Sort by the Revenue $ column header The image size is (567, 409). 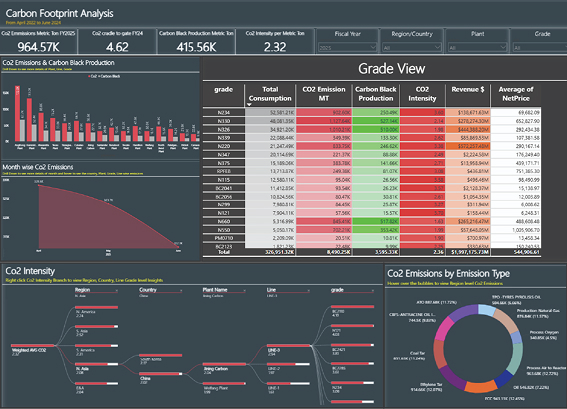[468, 90]
